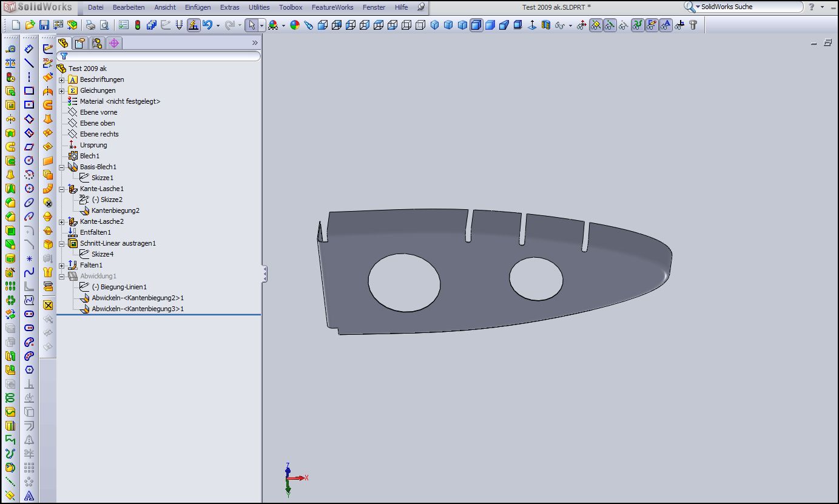
Task: Click the Edit Appearance color ball icon
Action: (x=295, y=25)
